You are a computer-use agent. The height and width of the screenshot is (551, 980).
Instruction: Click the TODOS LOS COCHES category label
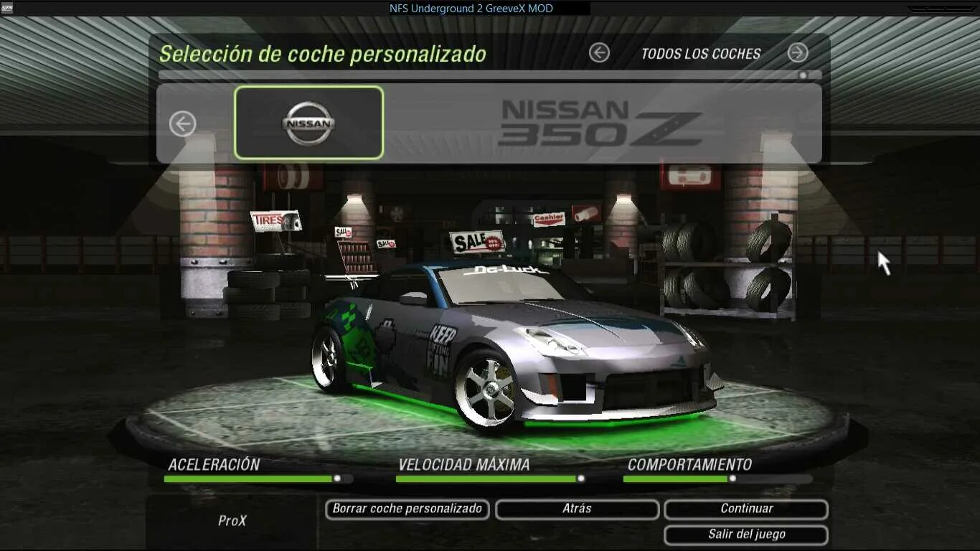[x=701, y=54]
